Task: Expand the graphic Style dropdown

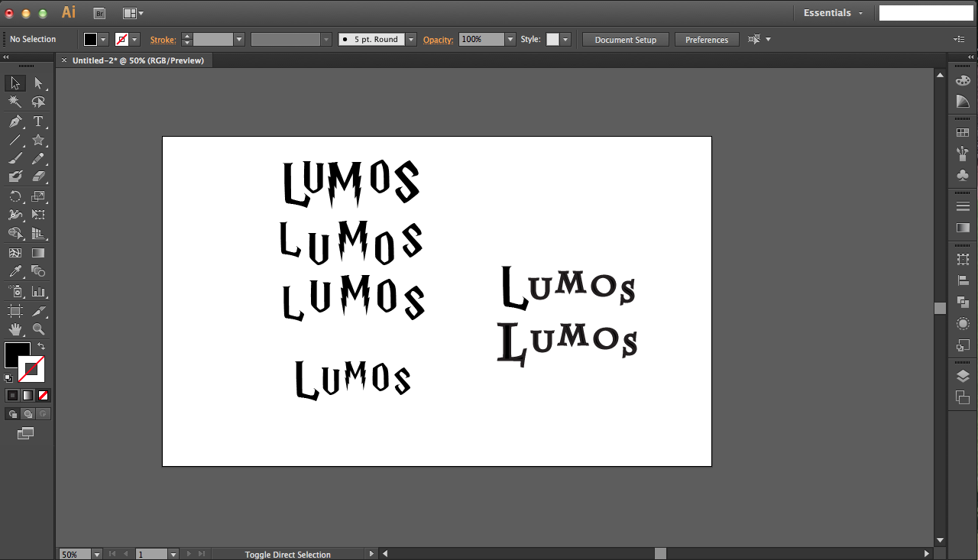Action: point(566,39)
